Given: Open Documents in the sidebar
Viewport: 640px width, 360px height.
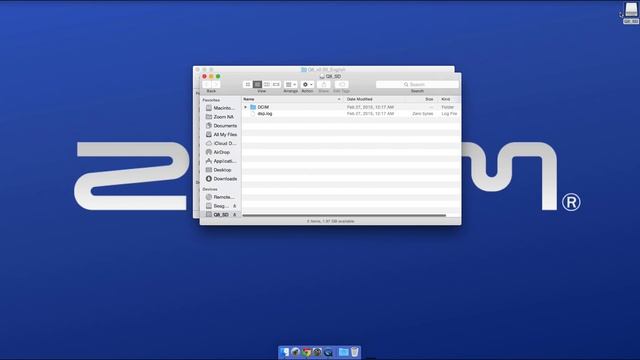Looking at the screenshot, I should [220, 126].
